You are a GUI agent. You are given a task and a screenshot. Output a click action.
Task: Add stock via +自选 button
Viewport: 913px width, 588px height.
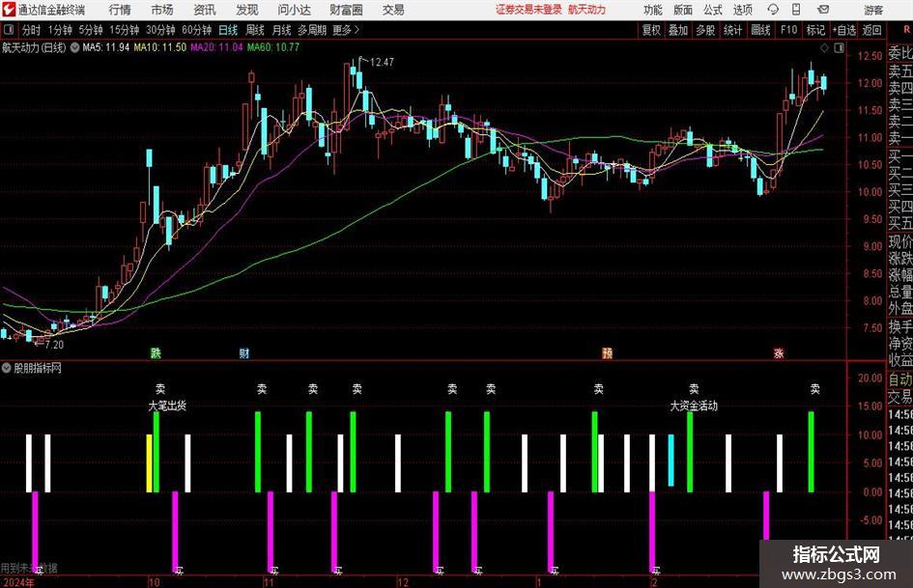pos(843,30)
